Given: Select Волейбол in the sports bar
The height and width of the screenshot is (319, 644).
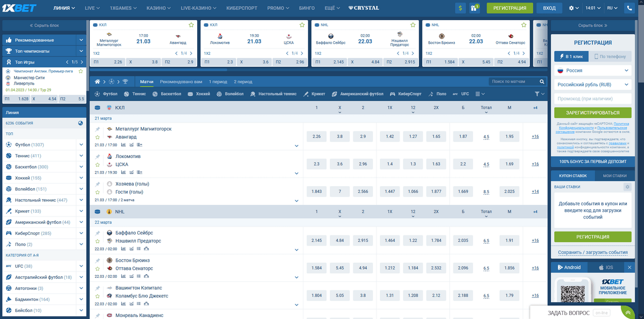Looking at the screenshot, I should (230, 94).
